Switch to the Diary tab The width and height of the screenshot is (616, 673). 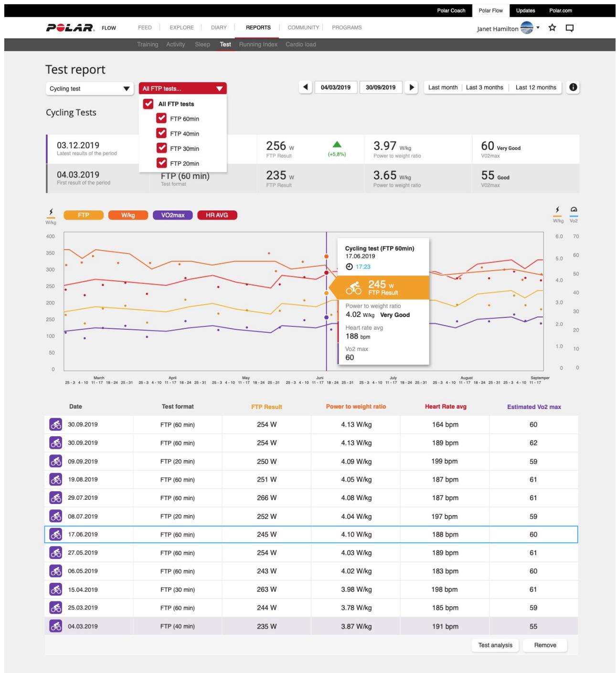coord(219,28)
